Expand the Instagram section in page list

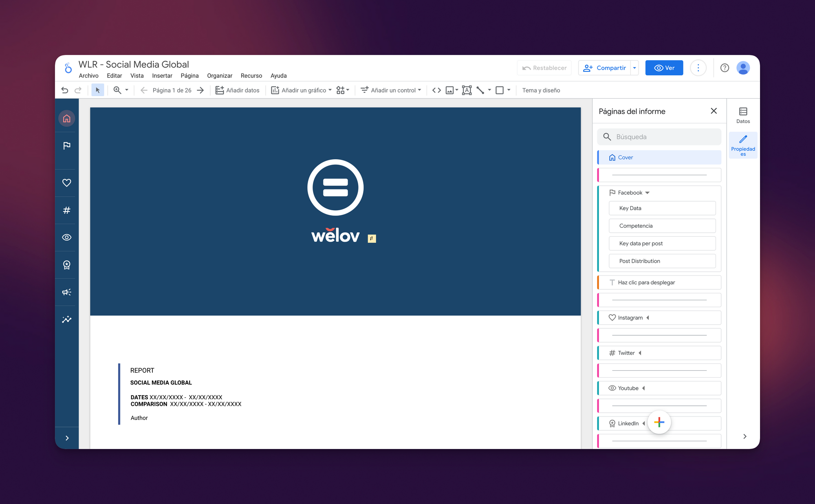pyautogui.click(x=648, y=318)
